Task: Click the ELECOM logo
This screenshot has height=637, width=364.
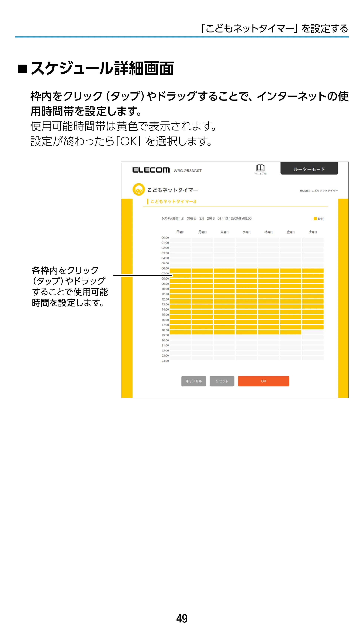Action: pos(151,170)
